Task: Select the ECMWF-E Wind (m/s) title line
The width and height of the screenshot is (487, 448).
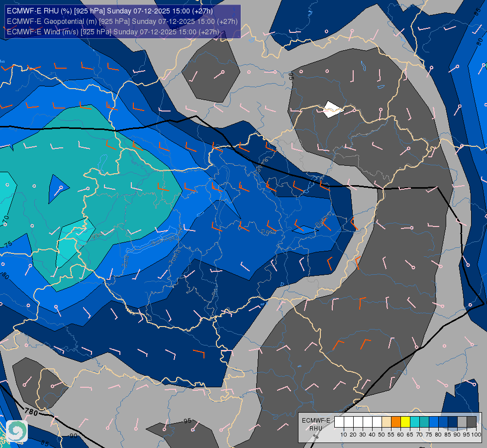Action: [113, 32]
